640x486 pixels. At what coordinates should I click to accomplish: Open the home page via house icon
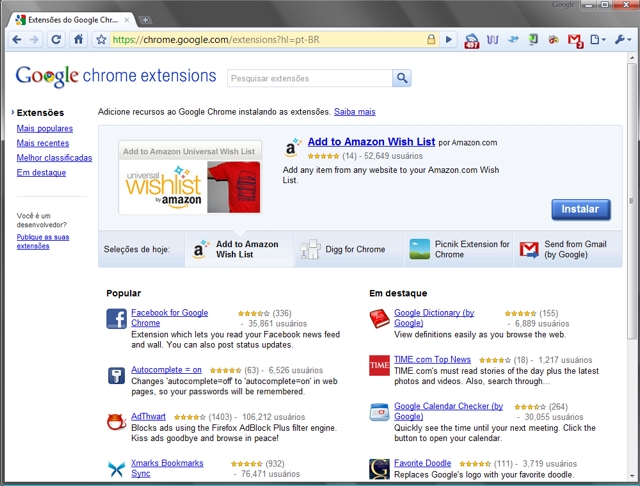(78, 40)
